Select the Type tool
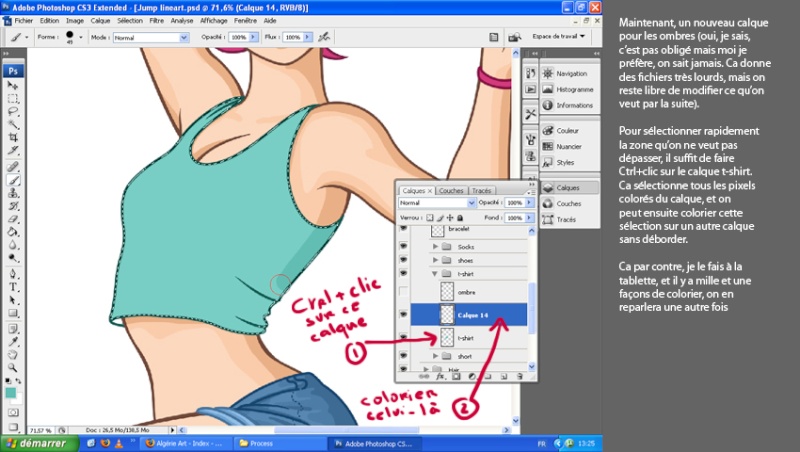800x452 pixels. click(13, 287)
